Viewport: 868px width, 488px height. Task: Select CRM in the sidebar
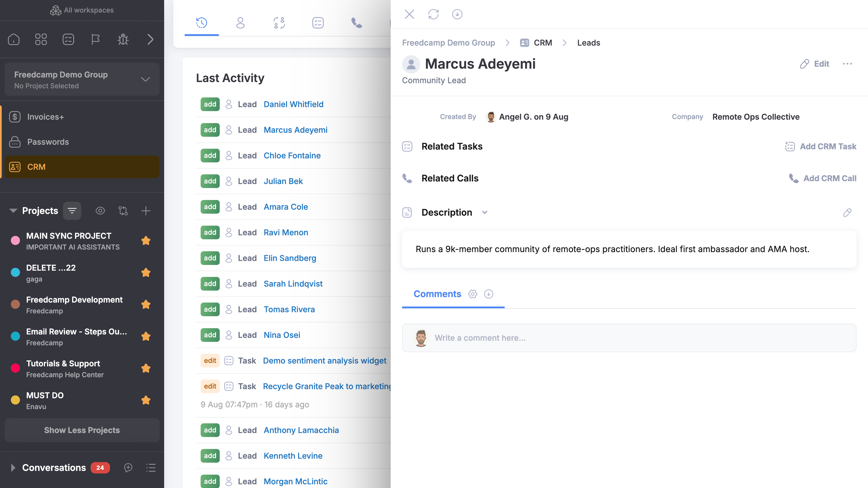82,167
